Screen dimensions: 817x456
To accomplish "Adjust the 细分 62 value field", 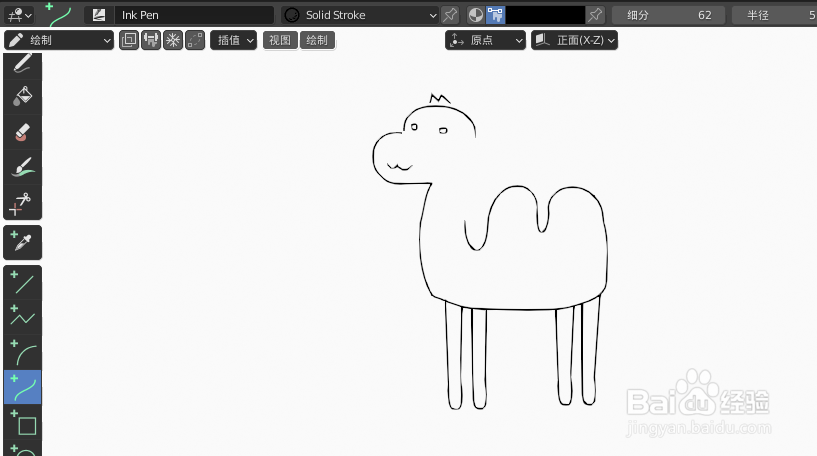I will [669, 15].
